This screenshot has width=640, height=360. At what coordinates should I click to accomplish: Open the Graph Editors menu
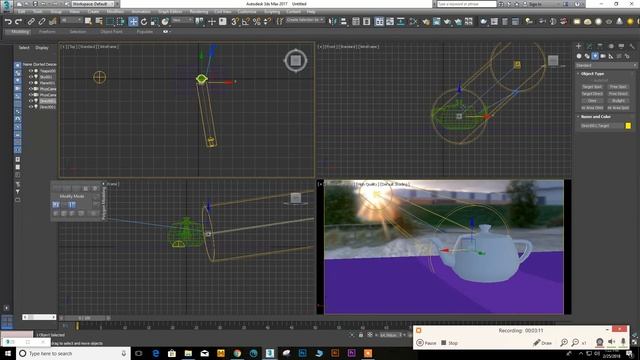[x=170, y=12]
